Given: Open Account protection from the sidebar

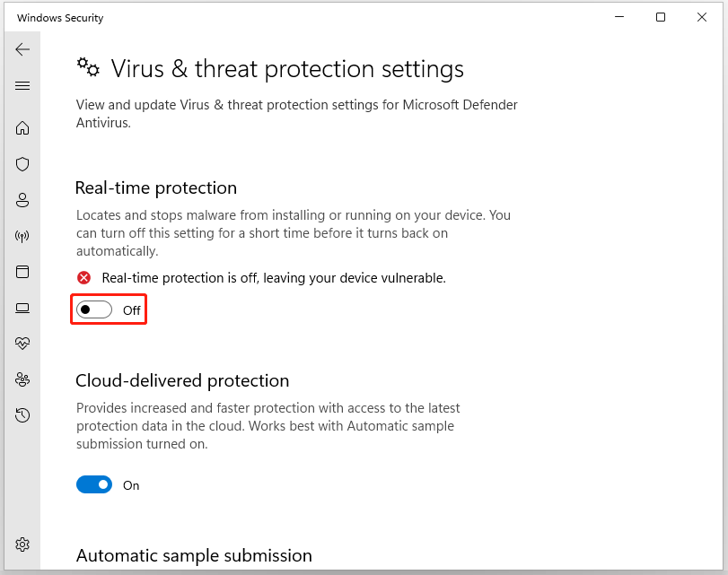Looking at the screenshot, I should (x=22, y=199).
